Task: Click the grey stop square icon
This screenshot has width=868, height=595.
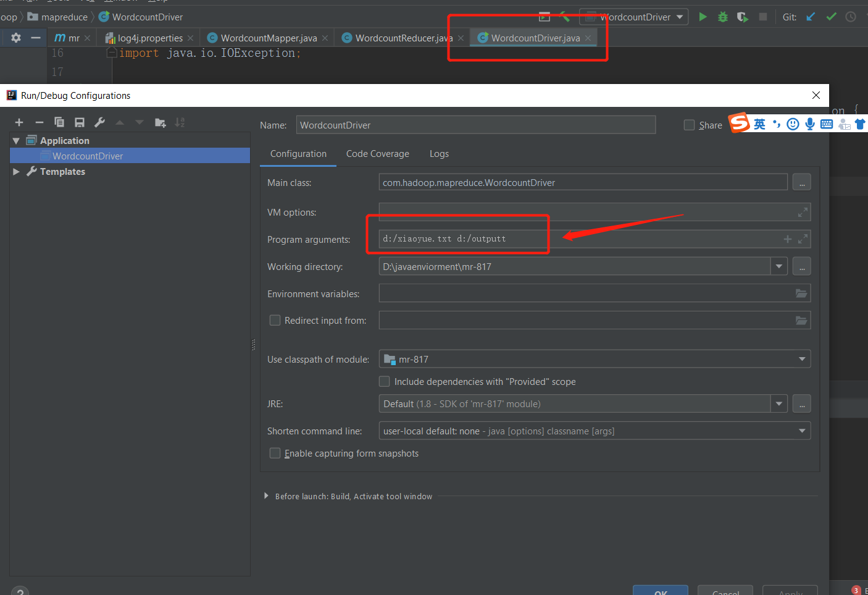Action: coord(763,17)
